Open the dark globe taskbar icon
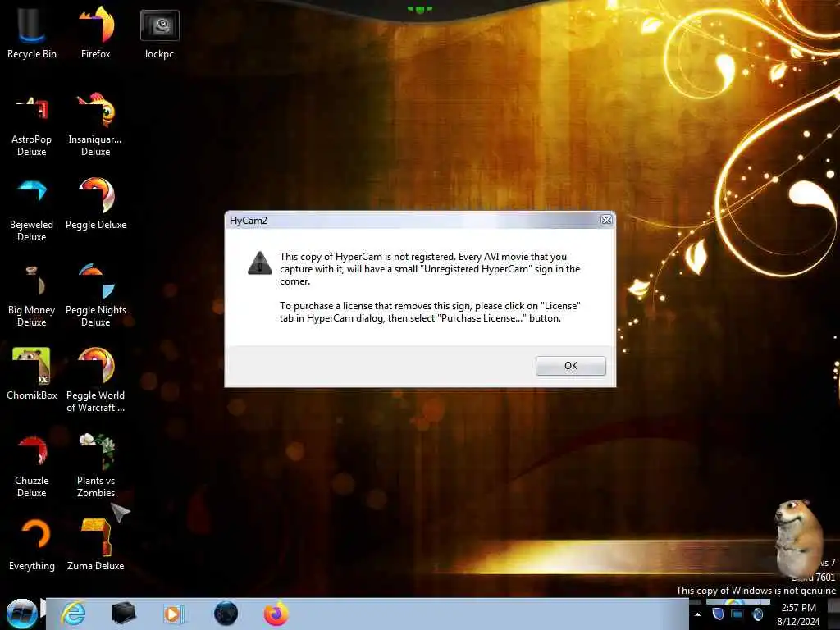Image resolution: width=840 pixels, height=630 pixels. (226, 614)
